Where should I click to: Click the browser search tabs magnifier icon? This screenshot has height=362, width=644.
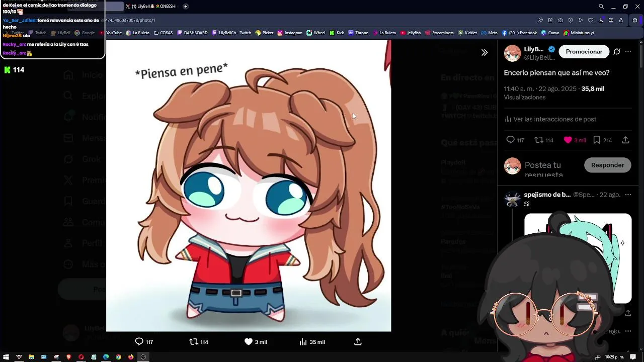[601, 7]
